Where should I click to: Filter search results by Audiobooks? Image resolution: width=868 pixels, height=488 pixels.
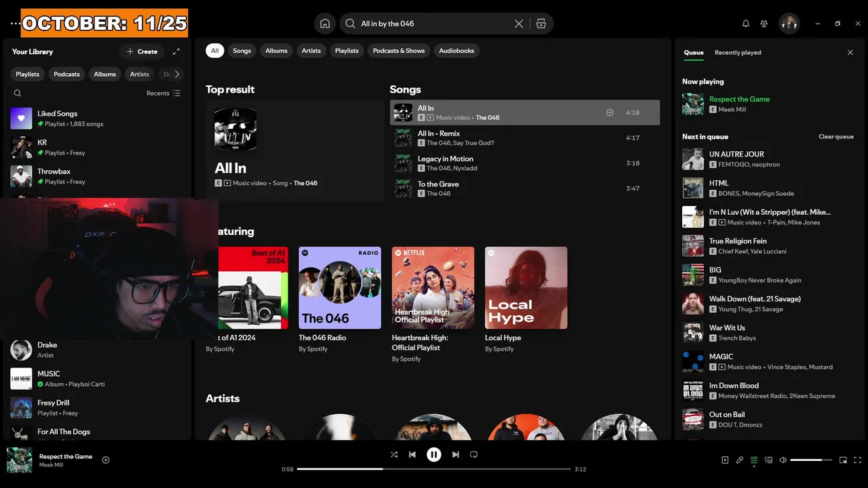coord(456,51)
